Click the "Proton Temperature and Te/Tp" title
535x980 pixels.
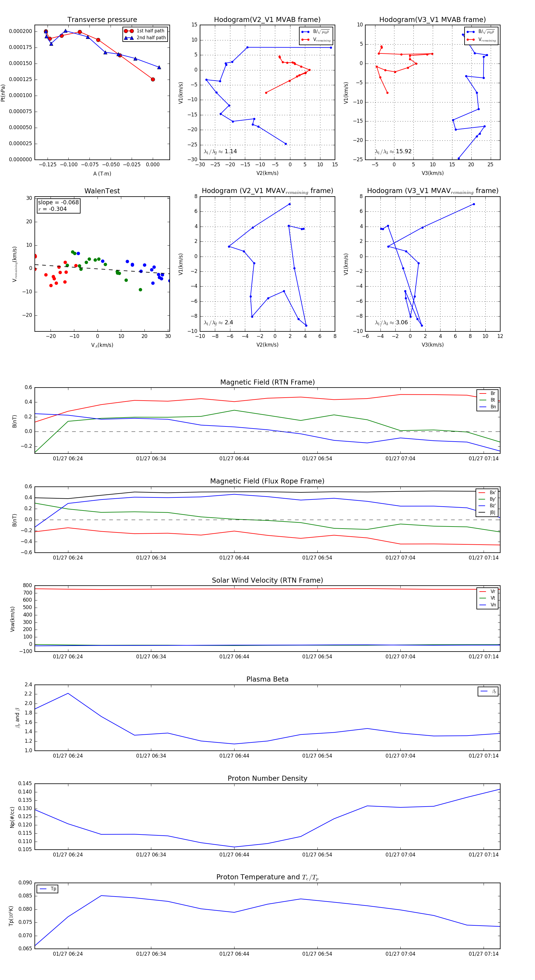(x=267, y=877)
